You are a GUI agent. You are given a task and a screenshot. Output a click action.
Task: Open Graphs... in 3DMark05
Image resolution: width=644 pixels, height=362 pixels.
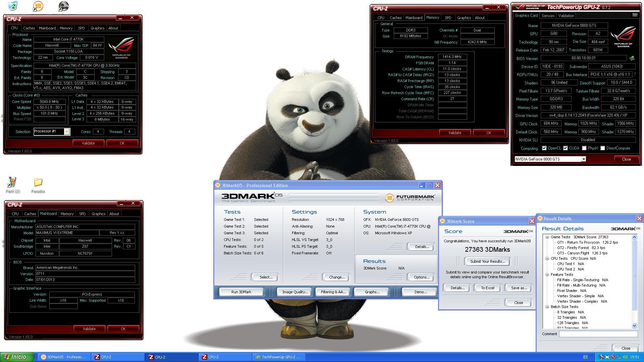point(372,292)
